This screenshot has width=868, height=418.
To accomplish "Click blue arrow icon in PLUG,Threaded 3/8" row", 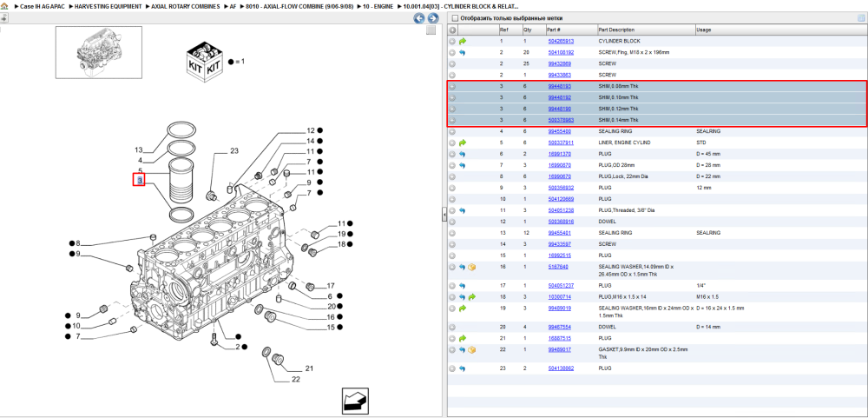I will 463,210.
